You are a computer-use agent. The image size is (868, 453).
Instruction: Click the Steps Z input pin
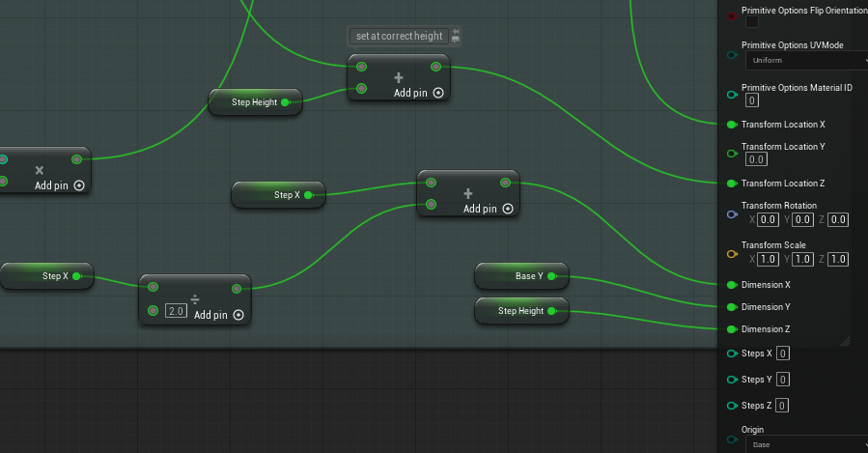[x=732, y=406]
